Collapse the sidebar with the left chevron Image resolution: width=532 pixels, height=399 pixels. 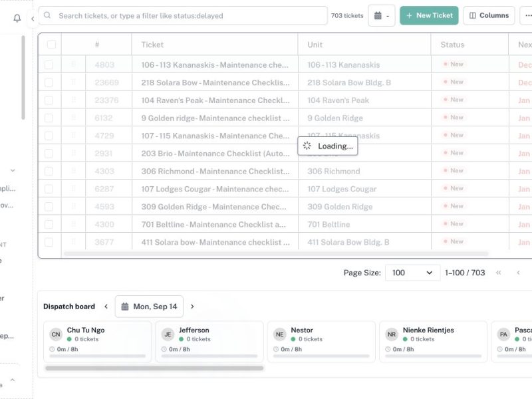(x=33, y=19)
